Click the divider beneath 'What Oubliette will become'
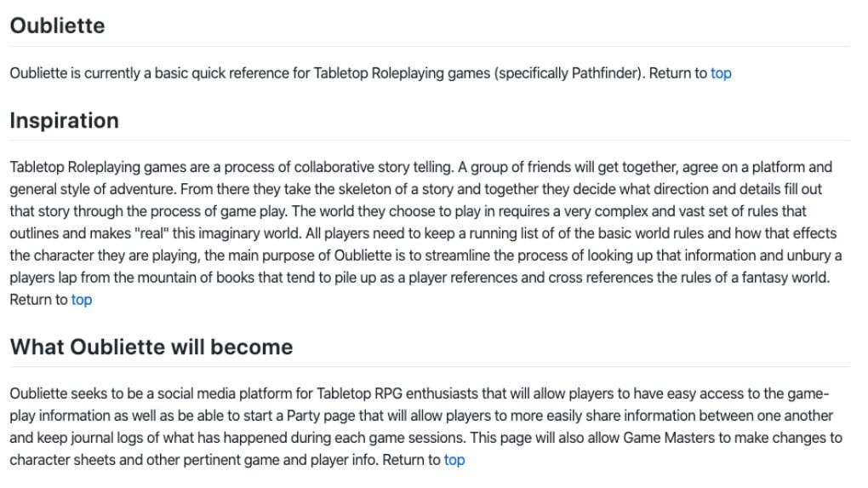Screen dimensions: 868x488 (x=430, y=367)
